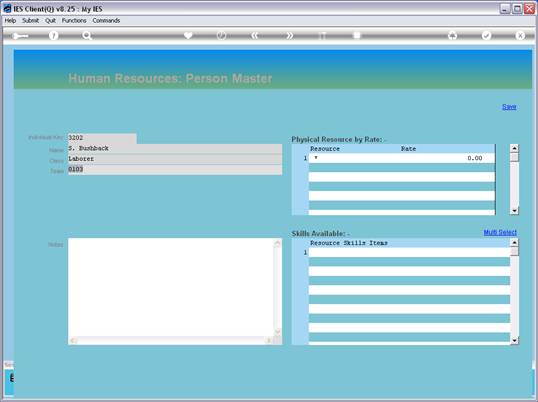The image size is (538, 402).
Task: Click the magnifier search icon
Action: (87, 35)
